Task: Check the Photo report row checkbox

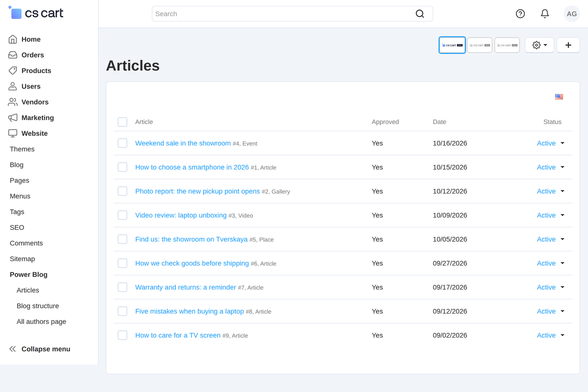Action: point(122,191)
